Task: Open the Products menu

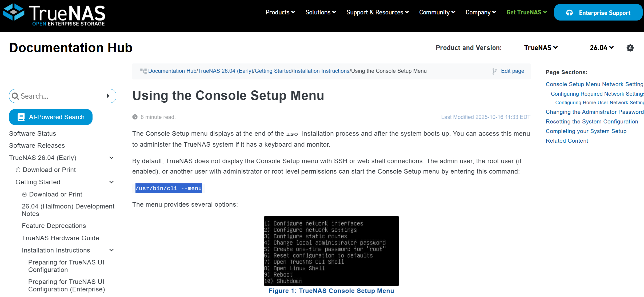Action: (x=280, y=12)
